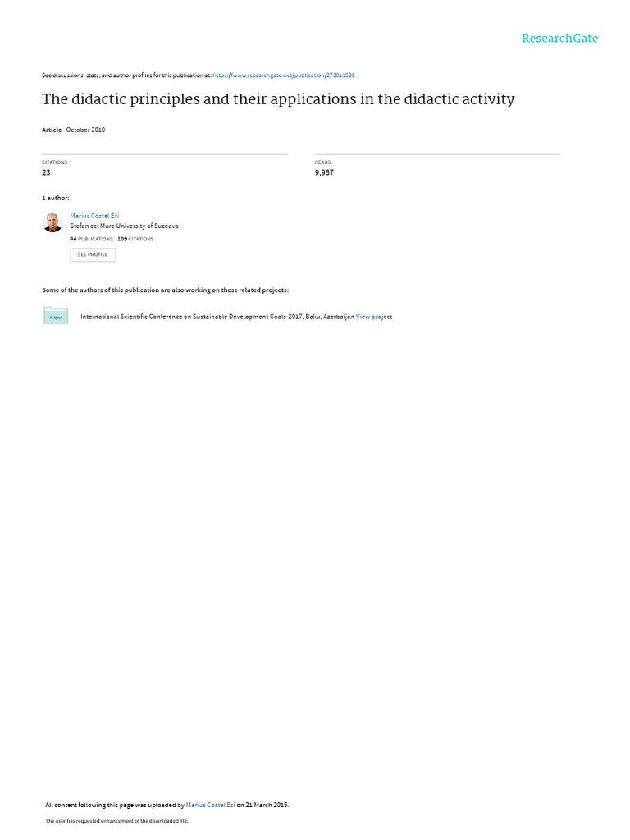The image size is (630, 840).
Task: Click the uploader name link in the footer
Action: click(210, 805)
